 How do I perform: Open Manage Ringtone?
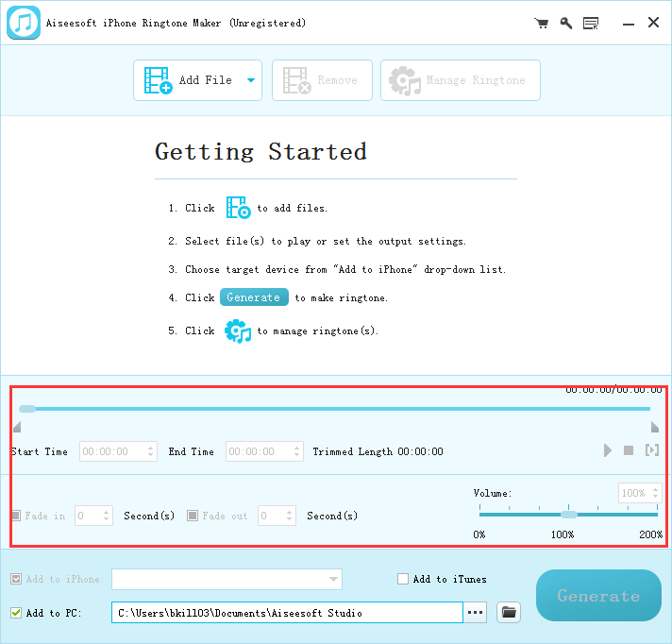coord(461,80)
